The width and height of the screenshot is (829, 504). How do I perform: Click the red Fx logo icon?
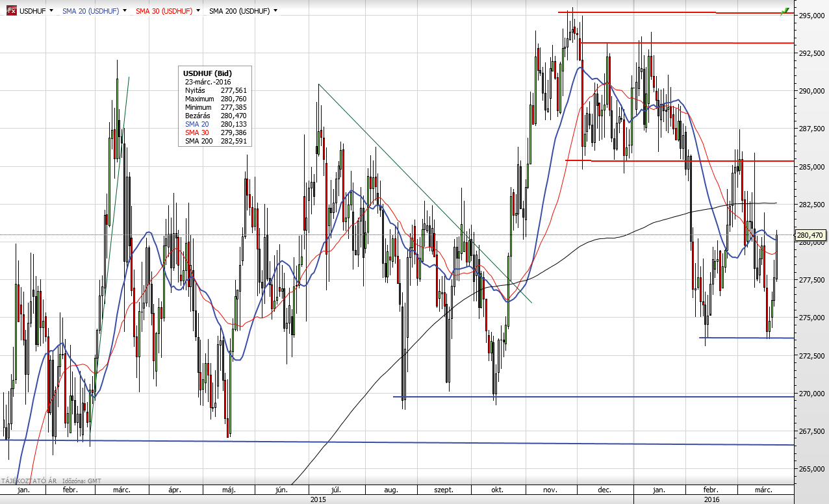[11, 11]
